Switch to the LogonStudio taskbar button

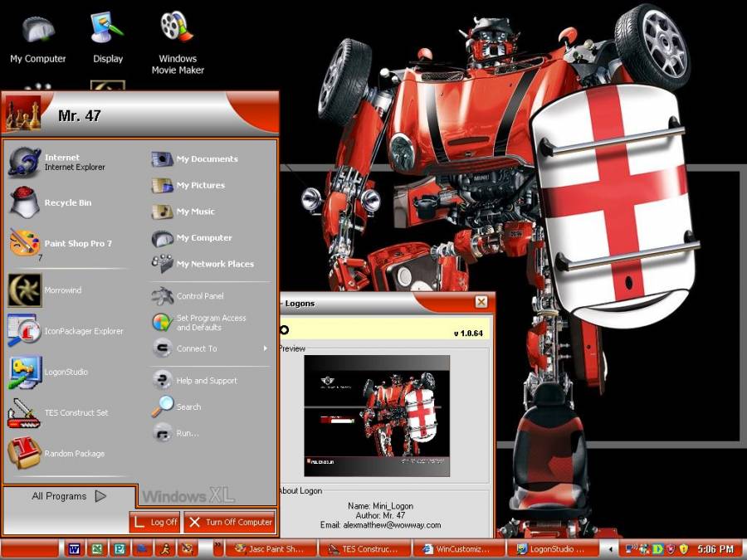click(x=551, y=549)
